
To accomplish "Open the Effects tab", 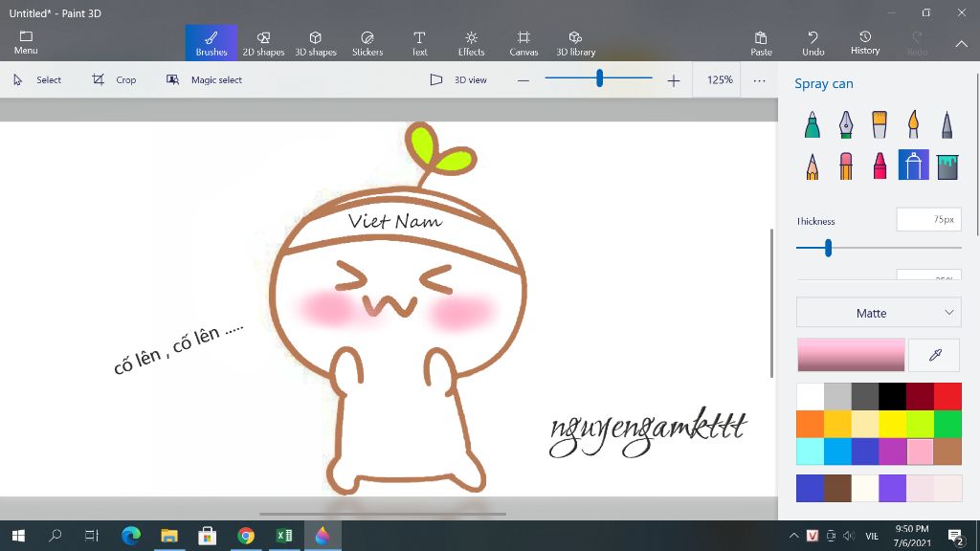I will click(x=471, y=43).
